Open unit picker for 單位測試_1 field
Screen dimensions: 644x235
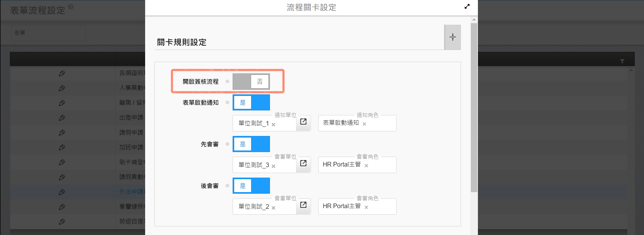click(x=303, y=122)
